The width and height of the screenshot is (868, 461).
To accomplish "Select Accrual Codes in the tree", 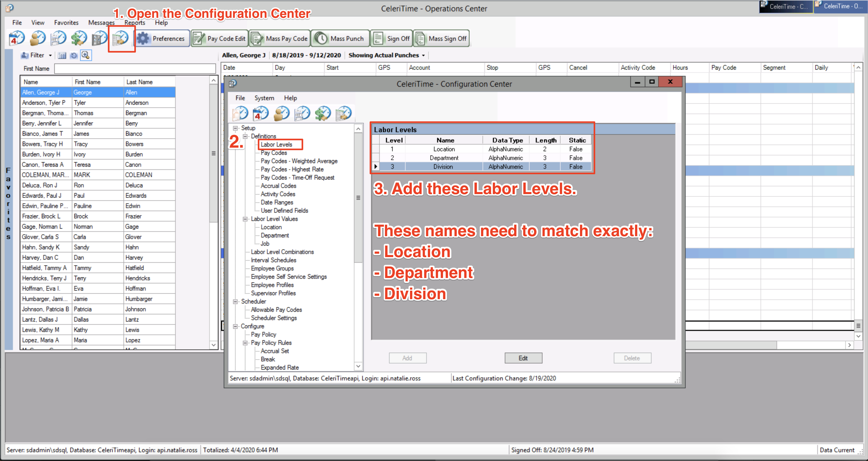I will 278,186.
